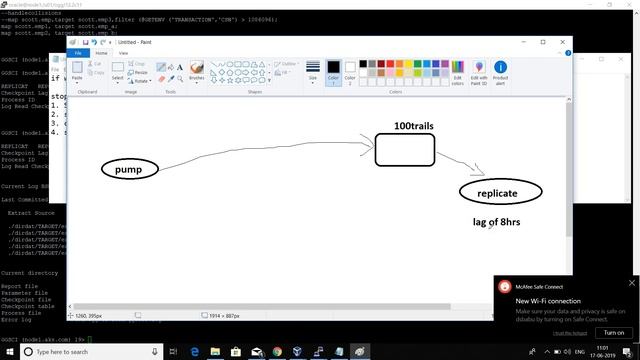This screenshot has width=640, height=360.
Task: Show hidden system tray icons chevron
Action: tap(547, 351)
